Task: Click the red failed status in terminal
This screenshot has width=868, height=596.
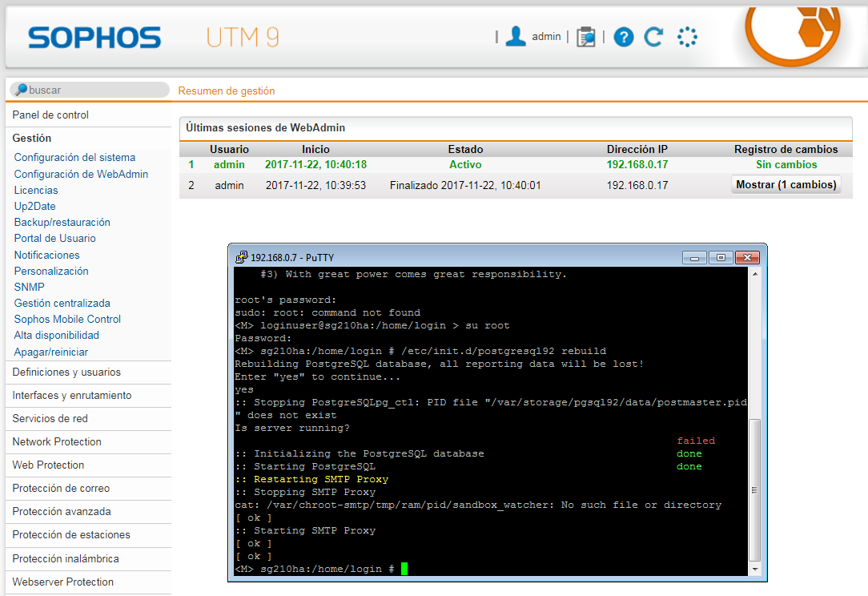Action: (696, 441)
